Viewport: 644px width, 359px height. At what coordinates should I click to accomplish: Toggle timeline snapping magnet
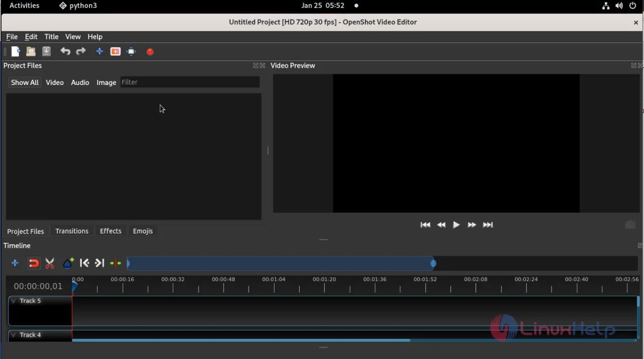[x=34, y=263]
